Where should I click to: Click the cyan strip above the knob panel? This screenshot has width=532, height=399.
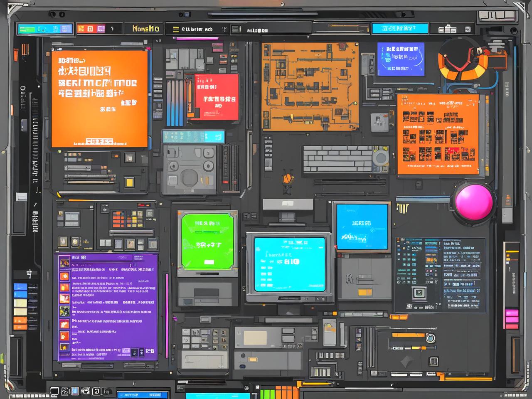193,136
